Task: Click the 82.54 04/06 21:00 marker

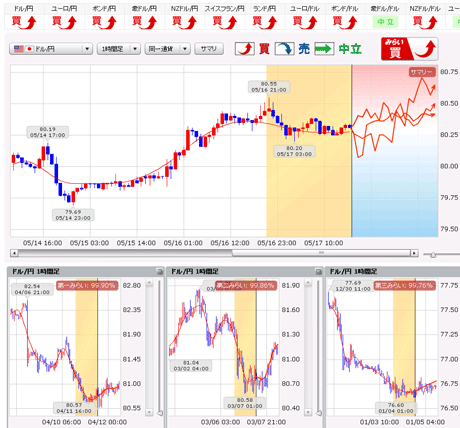Action: (32, 289)
